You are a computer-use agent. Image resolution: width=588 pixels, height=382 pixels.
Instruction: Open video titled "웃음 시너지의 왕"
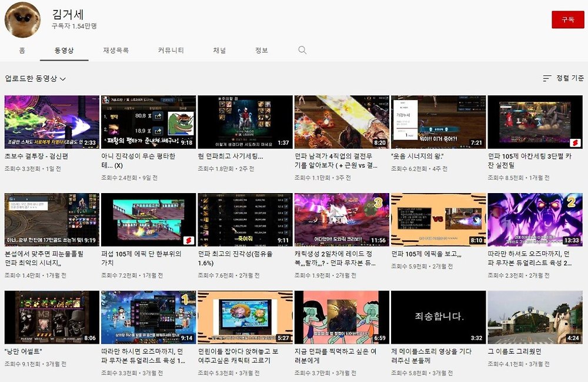(417, 156)
